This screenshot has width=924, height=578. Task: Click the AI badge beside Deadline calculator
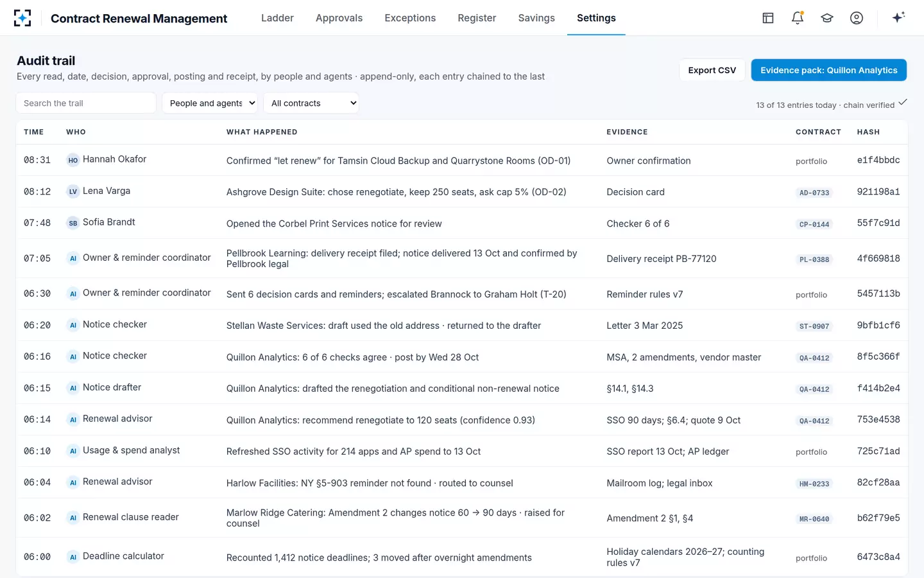click(x=73, y=557)
